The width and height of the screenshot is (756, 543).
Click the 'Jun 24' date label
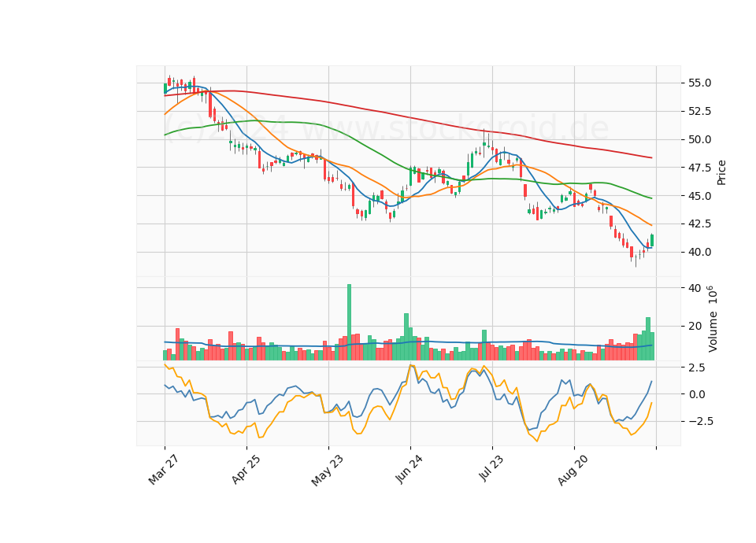(x=409, y=469)
